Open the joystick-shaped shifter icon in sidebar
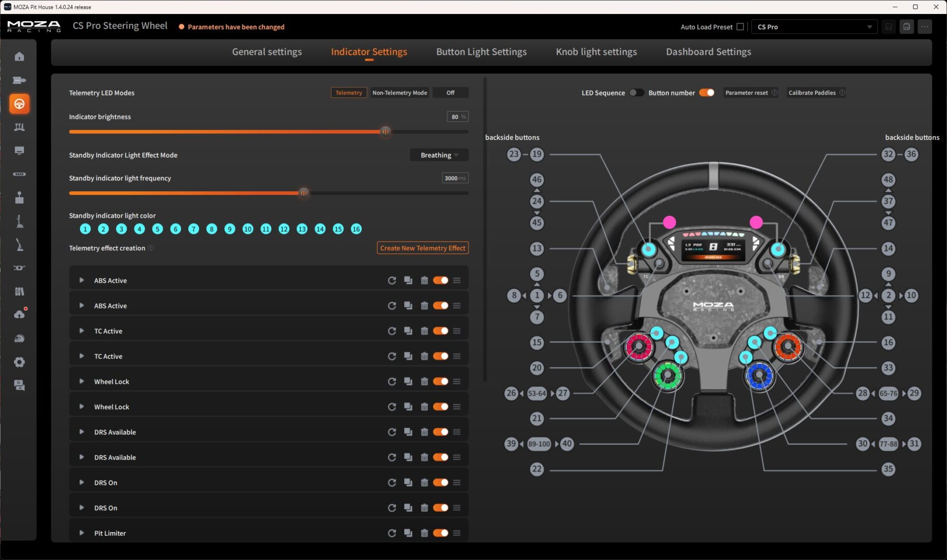The image size is (947, 560). tap(19, 198)
